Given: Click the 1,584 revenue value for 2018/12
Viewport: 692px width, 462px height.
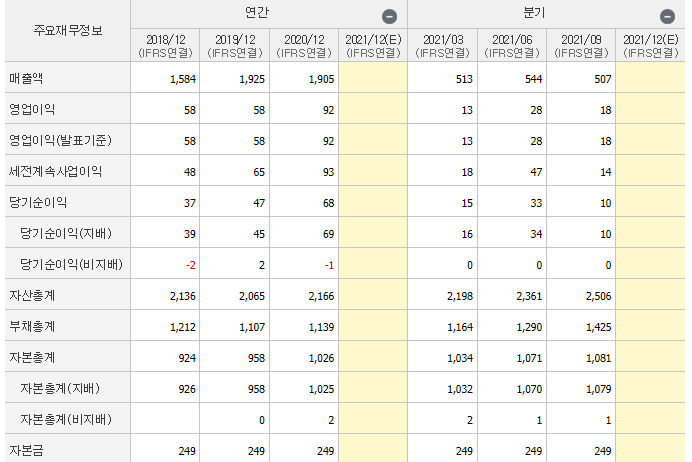Looking at the screenshot, I should (183, 79).
